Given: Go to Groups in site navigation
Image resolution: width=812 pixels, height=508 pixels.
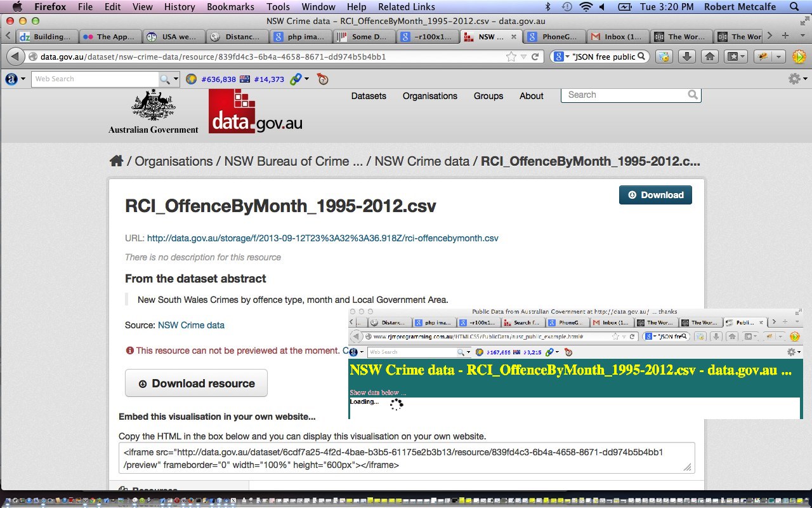Looking at the screenshot, I should 488,96.
